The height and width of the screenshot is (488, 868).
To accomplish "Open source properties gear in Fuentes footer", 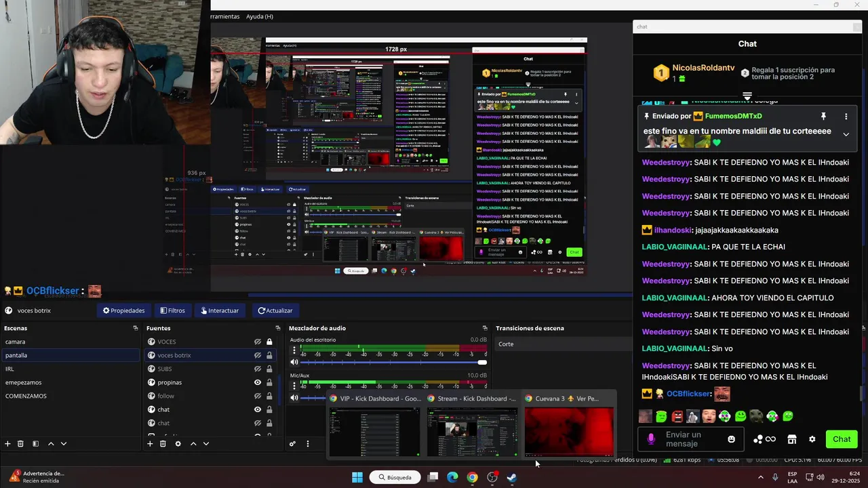I will click(x=178, y=444).
